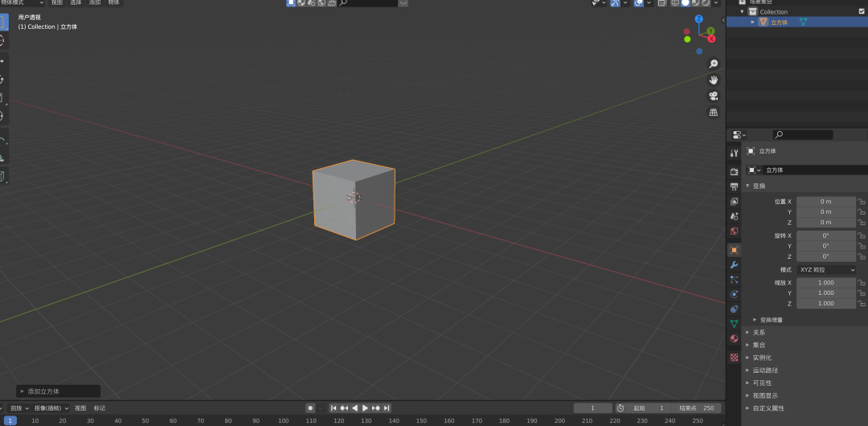868x426 pixels.
Task: Jump to the previous keyframe
Action: tap(344, 408)
